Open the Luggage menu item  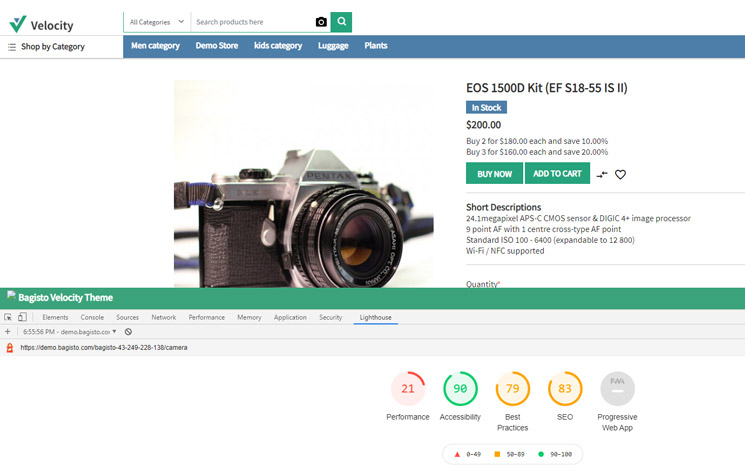pos(333,46)
